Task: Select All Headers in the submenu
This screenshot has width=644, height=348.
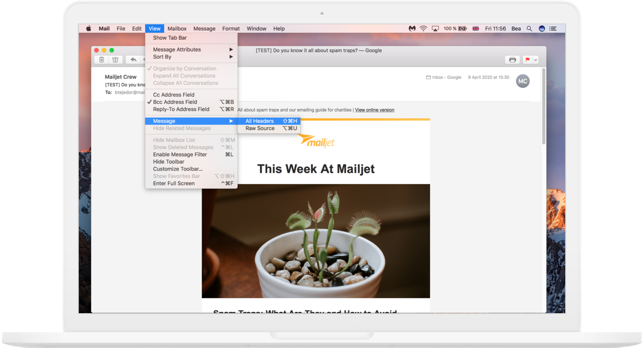Action: point(269,121)
